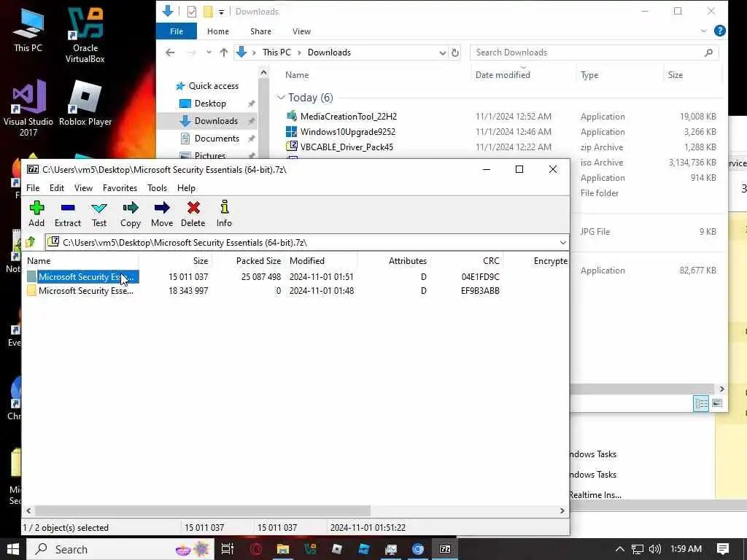Image resolution: width=747 pixels, height=560 pixels.
Task: Sort 7-Zip list by Attributes column
Action: coord(407,261)
